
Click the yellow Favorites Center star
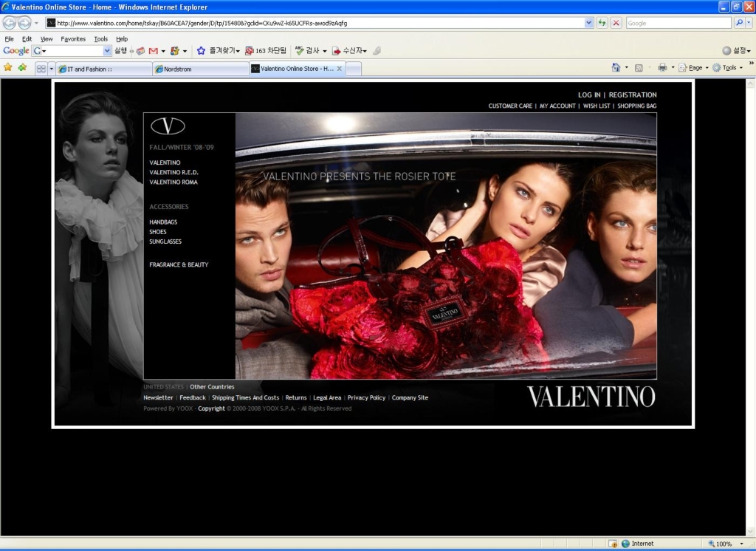pyautogui.click(x=7, y=67)
